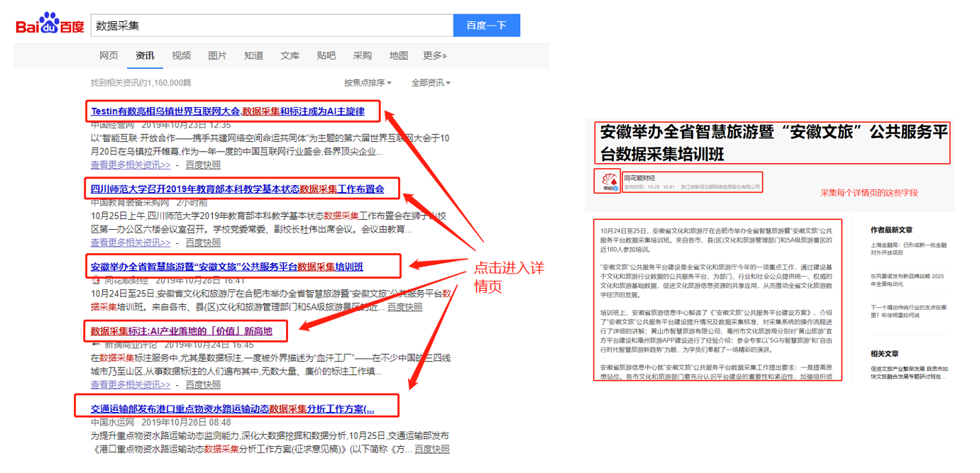Open the 交通运输部发布港口重点物资 result

click(233, 408)
